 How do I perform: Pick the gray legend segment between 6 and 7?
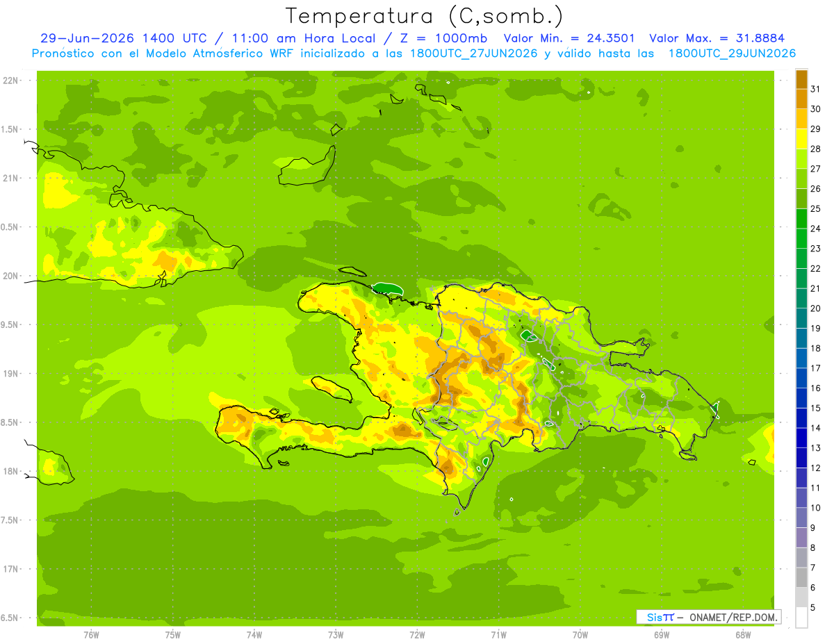(x=801, y=578)
